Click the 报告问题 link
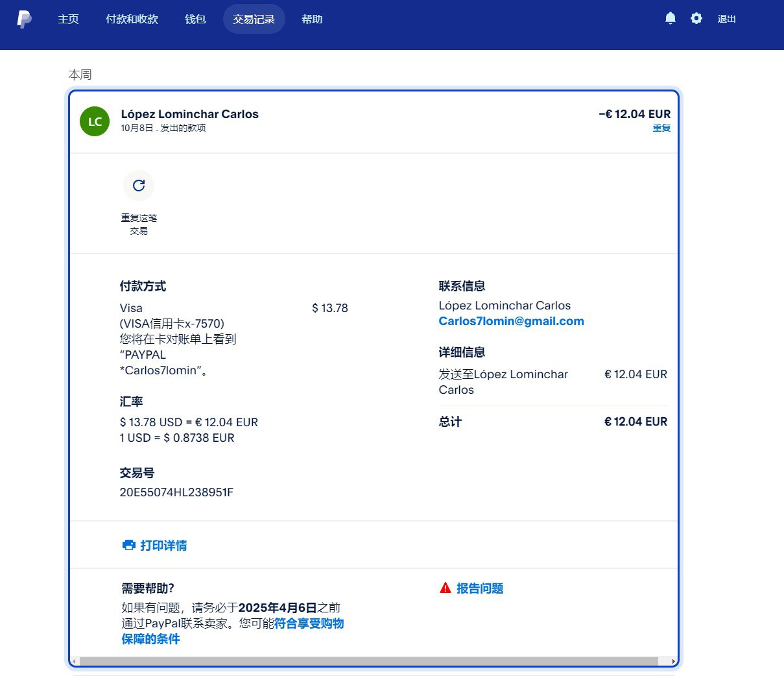The width and height of the screenshot is (784, 676). [480, 588]
